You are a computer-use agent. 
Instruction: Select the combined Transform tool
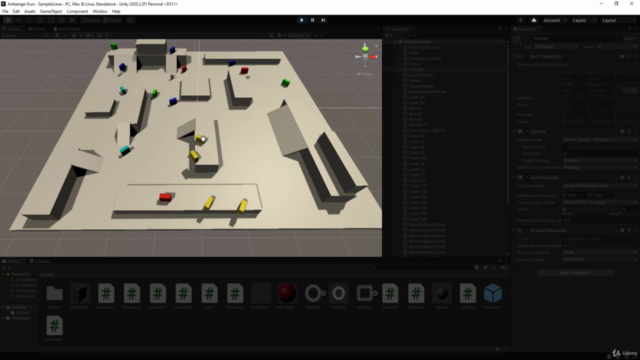(61, 20)
